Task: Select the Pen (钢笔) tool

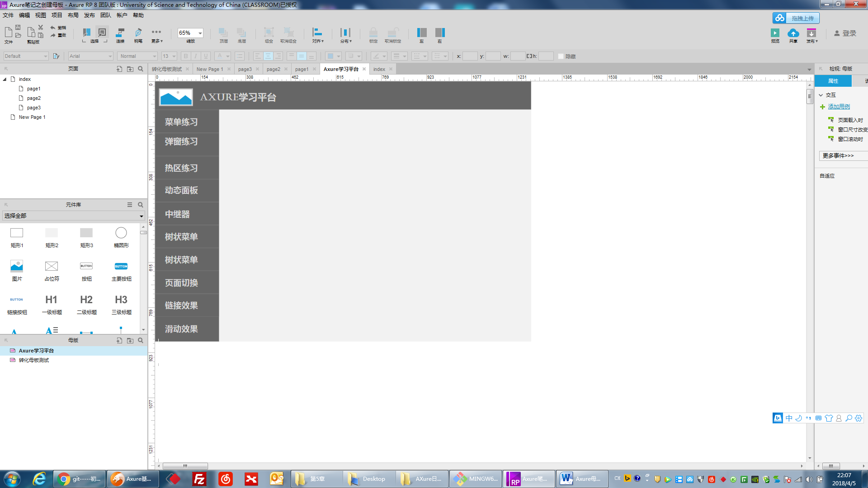Action: [138, 33]
